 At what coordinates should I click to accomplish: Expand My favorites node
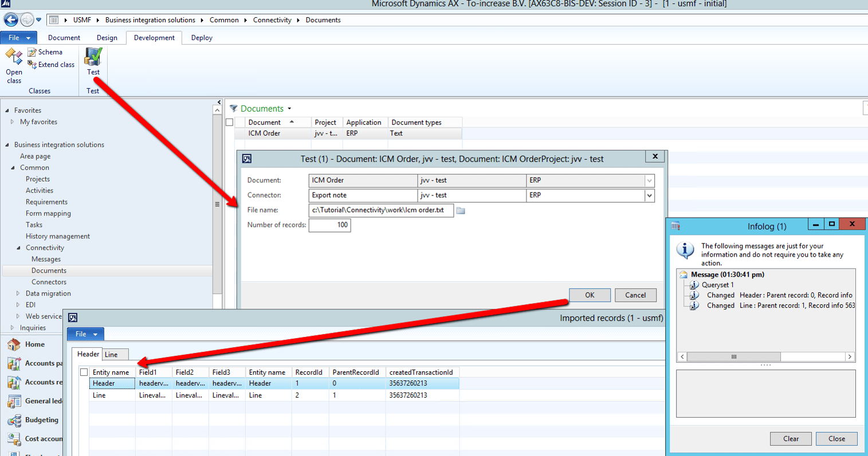[x=13, y=122]
